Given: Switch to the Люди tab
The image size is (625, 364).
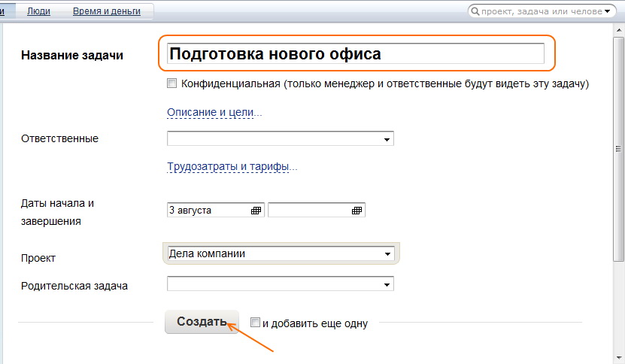Looking at the screenshot, I should click(39, 11).
